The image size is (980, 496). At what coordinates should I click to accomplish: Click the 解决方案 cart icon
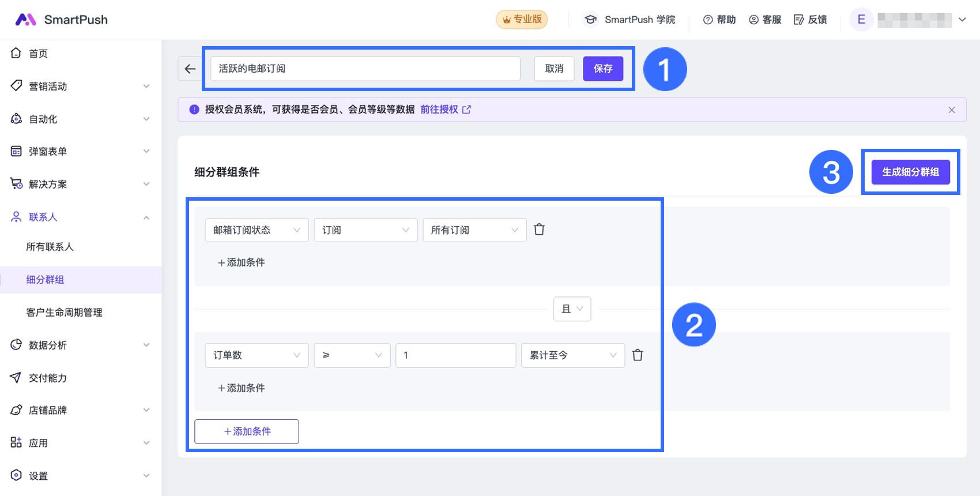click(x=16, y=184)
